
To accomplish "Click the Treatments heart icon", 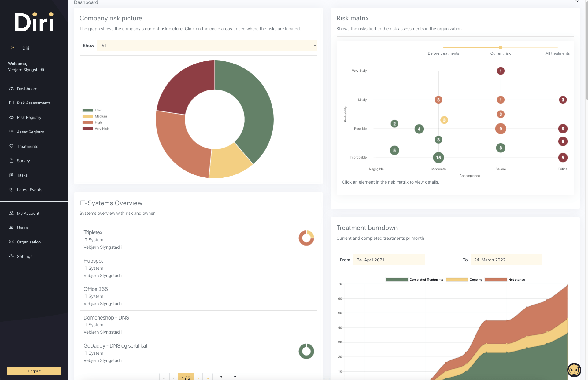I will (12, 146).
